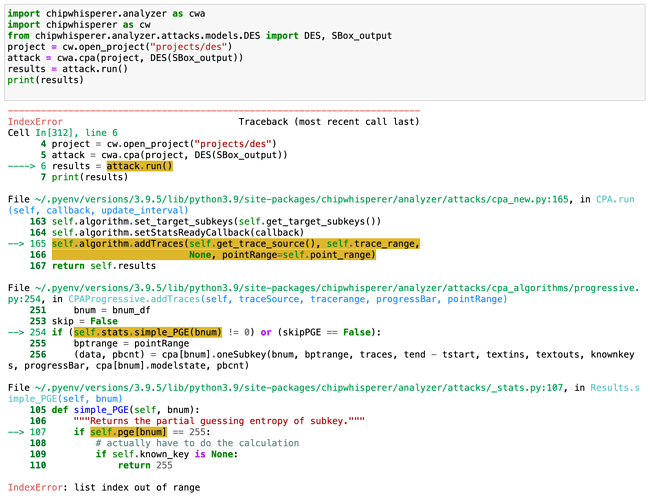
Task: Click the 'from chipwhisperer.analyzer.attacks.models.DES import' line
Action: point(199,36)
